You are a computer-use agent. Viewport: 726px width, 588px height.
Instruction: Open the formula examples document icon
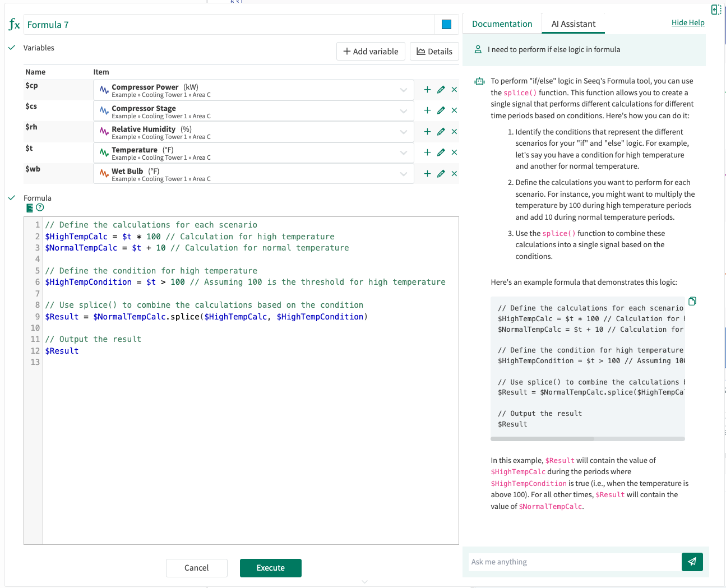click(29, 208)
